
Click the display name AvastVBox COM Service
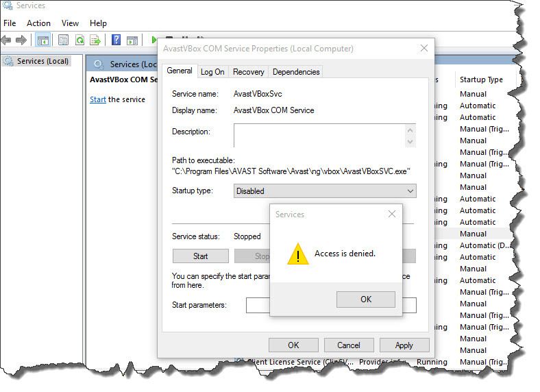click(274, 110)
